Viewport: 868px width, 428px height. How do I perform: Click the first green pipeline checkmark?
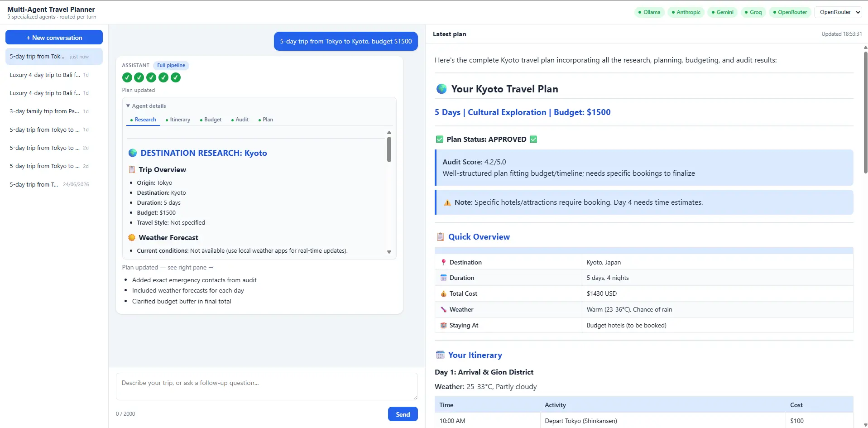[x=127, y=77]
